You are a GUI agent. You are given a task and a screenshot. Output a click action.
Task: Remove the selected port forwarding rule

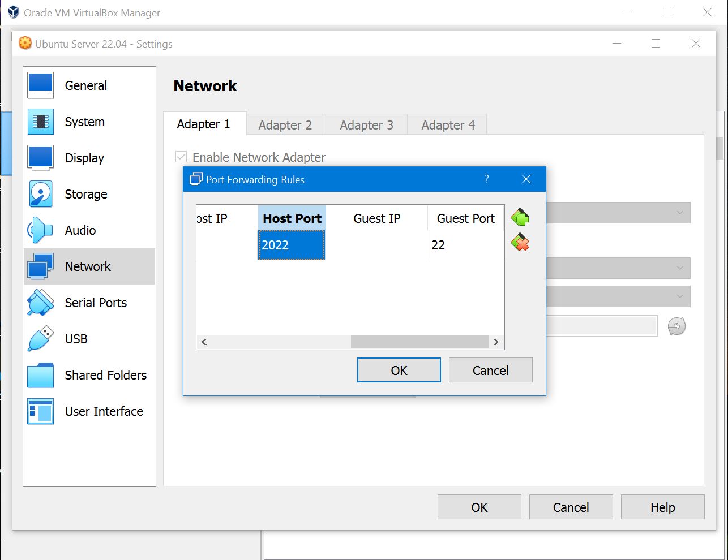click(520, 243)
